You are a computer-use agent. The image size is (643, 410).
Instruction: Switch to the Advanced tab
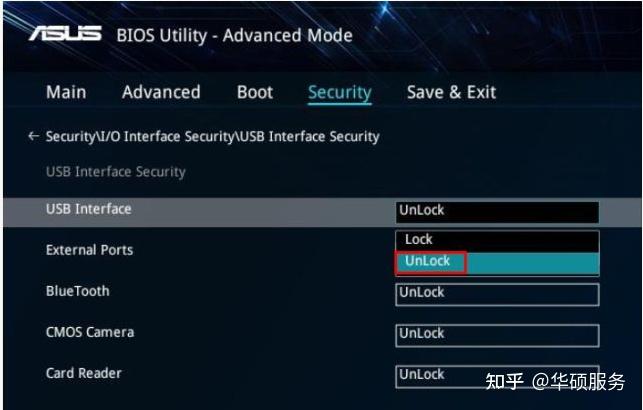pos(161,92)
